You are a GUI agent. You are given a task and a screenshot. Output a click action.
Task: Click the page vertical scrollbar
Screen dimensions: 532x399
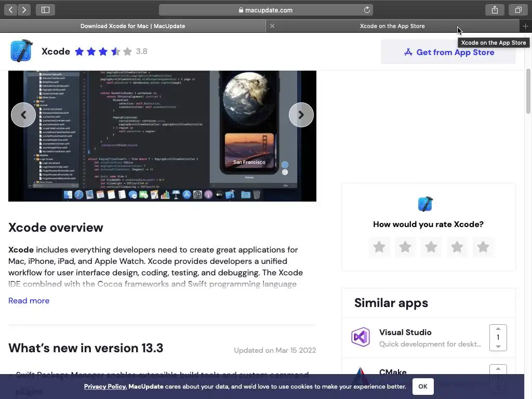click(528, 91)
